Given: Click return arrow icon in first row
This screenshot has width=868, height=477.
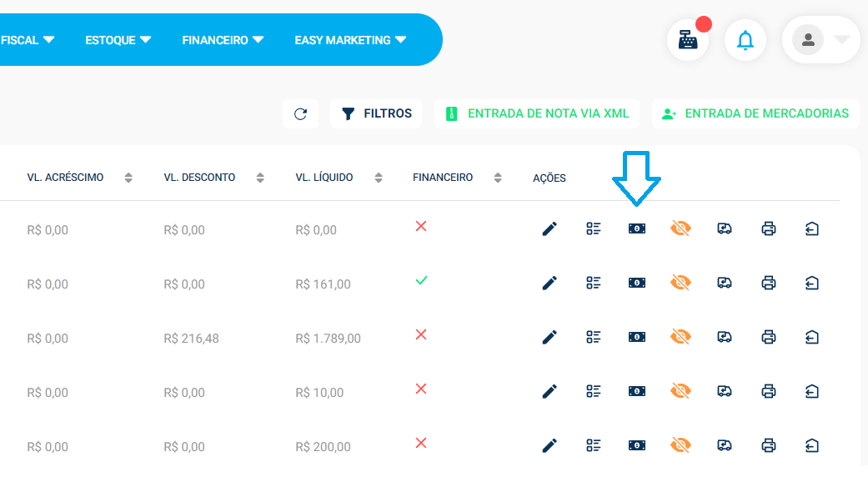Looking at the screenshot, I should [812, 228].
